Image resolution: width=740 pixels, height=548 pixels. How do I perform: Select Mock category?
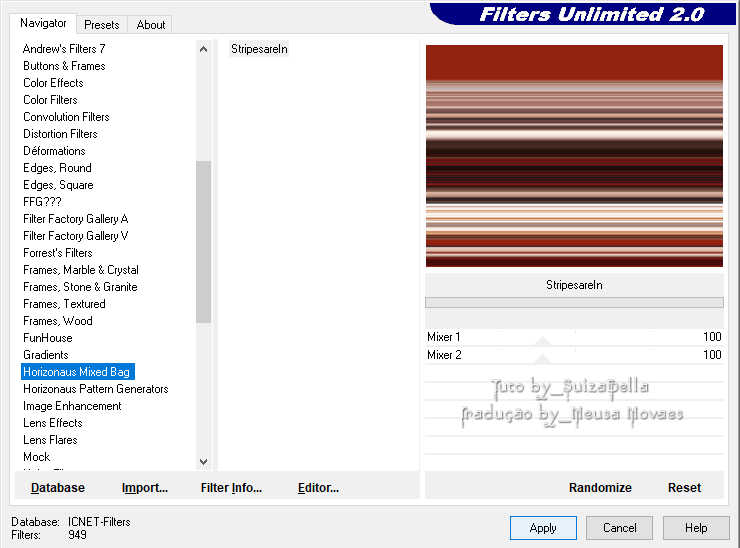pos(37,456)
